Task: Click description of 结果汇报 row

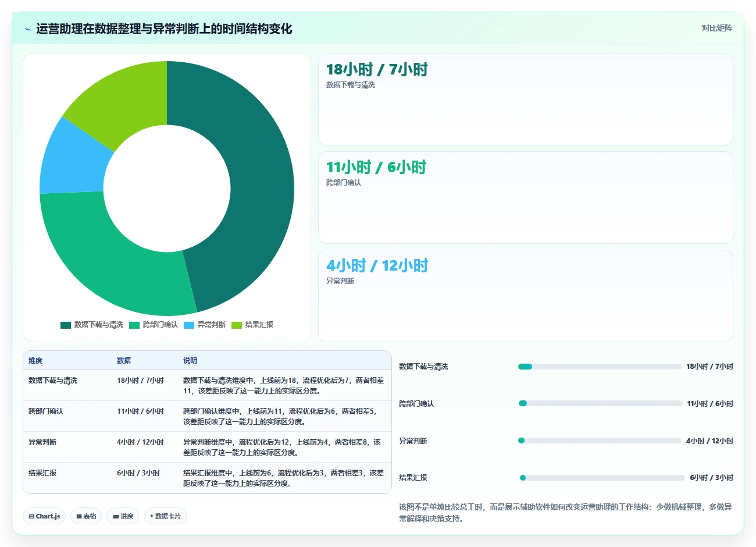Action: coord(284,478)
